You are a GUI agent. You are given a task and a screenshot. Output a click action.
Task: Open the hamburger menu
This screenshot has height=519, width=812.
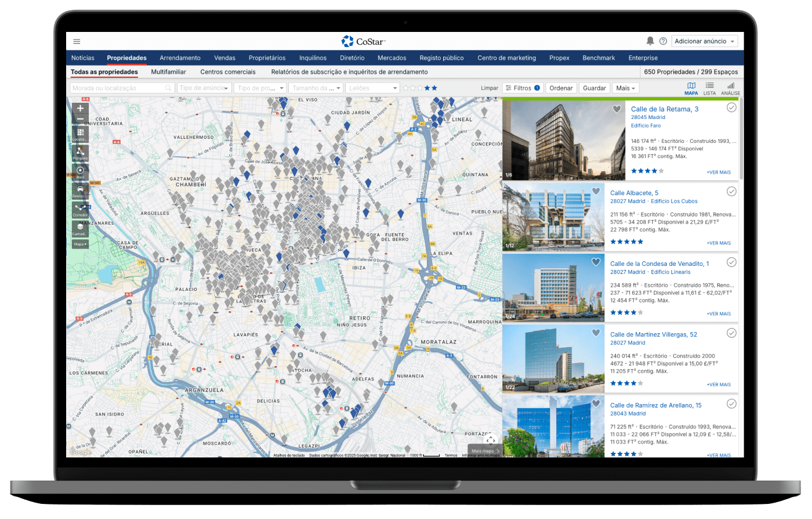[x=77, y=41]
